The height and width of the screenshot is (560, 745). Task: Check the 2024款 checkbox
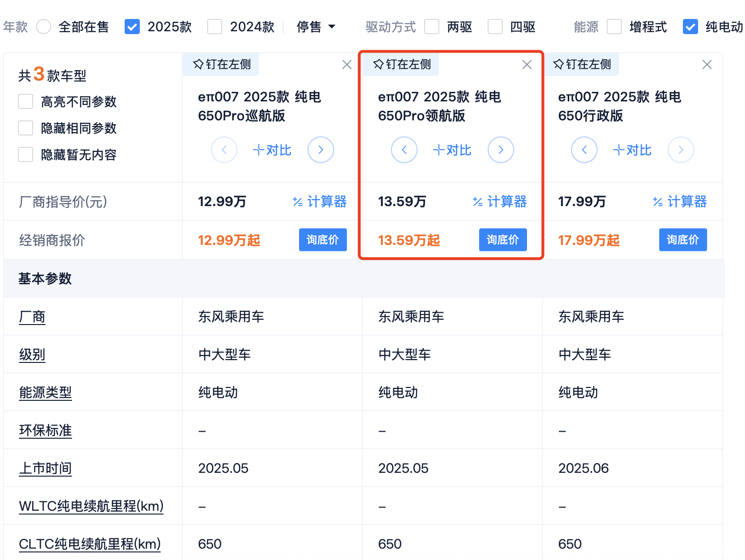click(x=215, y=27)
